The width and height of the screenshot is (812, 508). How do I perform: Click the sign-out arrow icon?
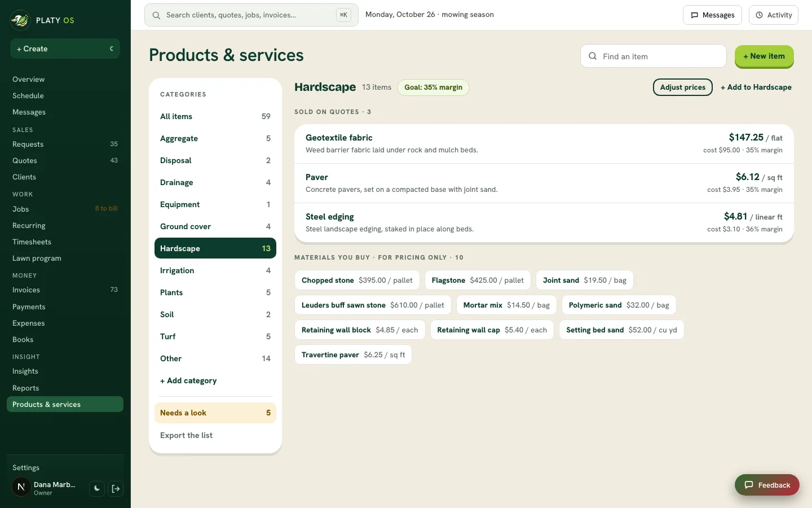pos(116,489)
